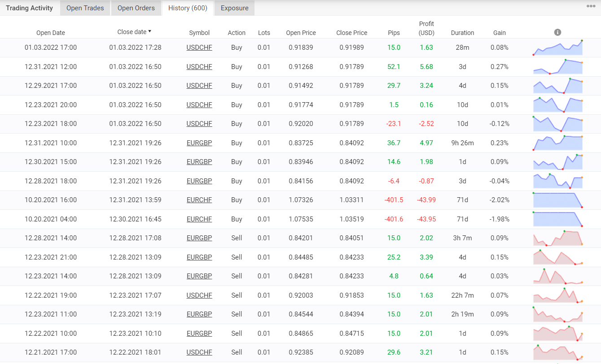
Task: Open EURCHF link in the 10.20.2021 16:00 row
Action: click(x=199, y=200)
